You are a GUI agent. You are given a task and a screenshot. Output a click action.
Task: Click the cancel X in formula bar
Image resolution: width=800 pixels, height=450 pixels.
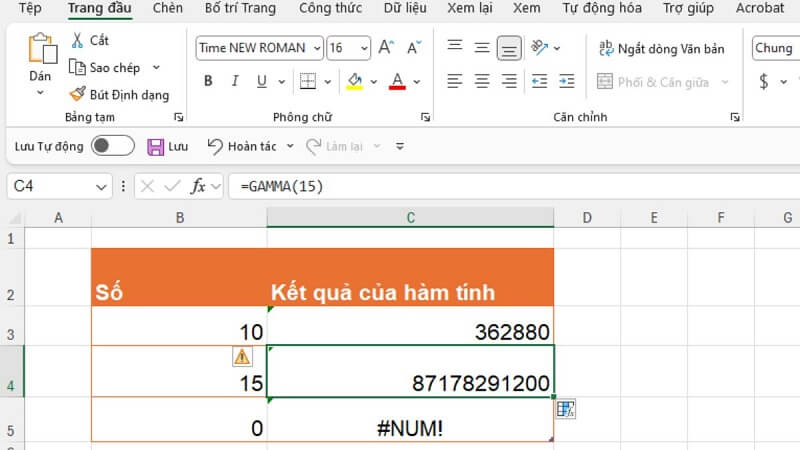click(x=147, y=186)
